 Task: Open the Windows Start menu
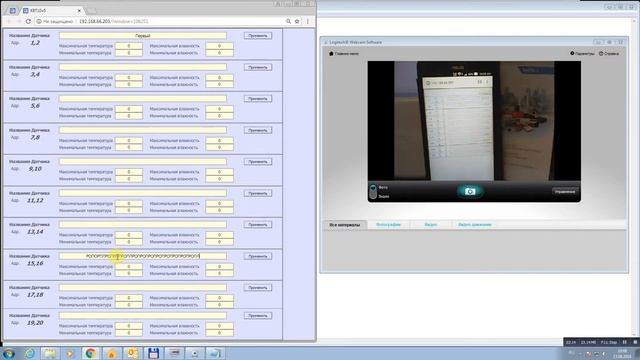point(9,353)
